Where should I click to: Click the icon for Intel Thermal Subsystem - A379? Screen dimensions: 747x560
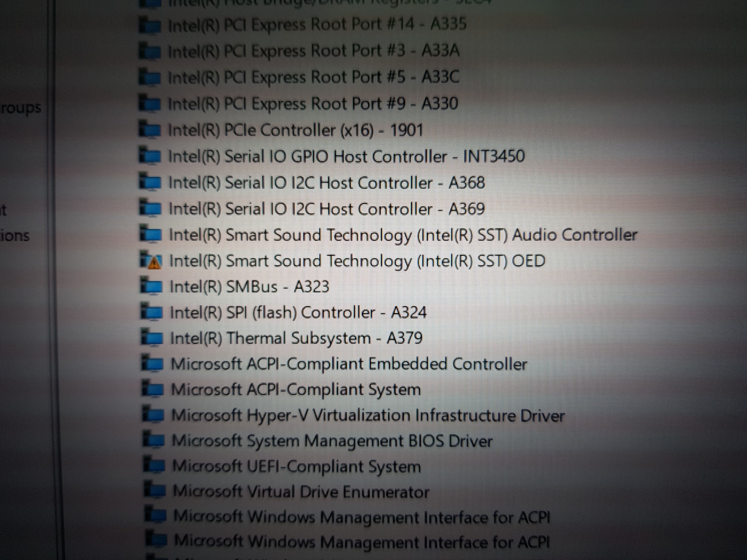152,338
